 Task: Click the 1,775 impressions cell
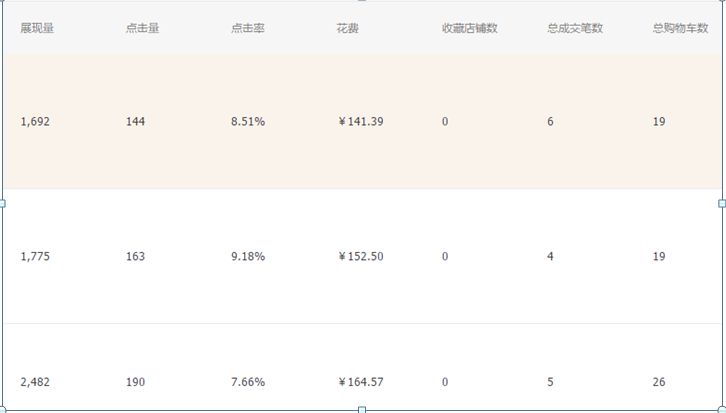[35, 257]
